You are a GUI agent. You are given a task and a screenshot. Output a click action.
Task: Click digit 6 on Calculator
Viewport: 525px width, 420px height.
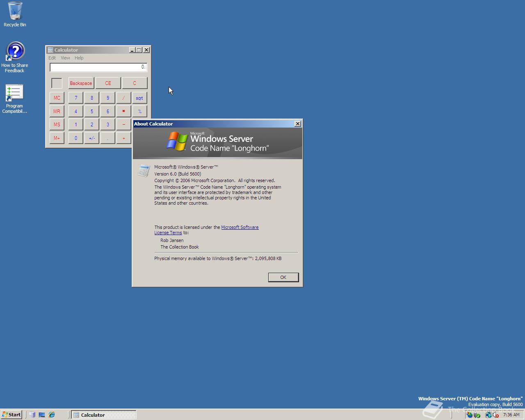coord(107,111)
